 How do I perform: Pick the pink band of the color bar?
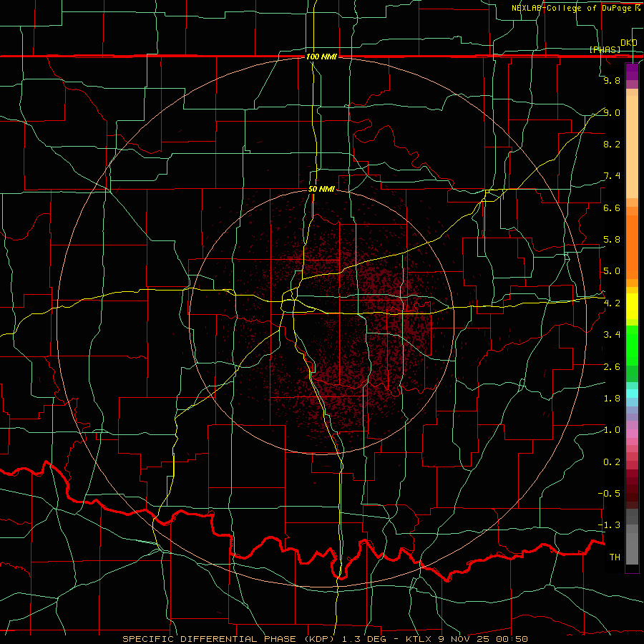point(632,434)
